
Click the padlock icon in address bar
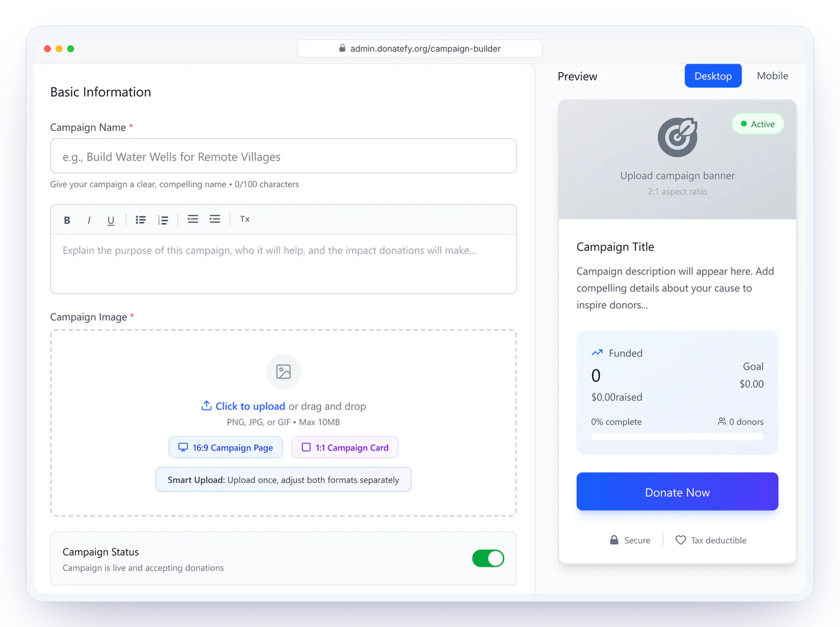[342, 48]
